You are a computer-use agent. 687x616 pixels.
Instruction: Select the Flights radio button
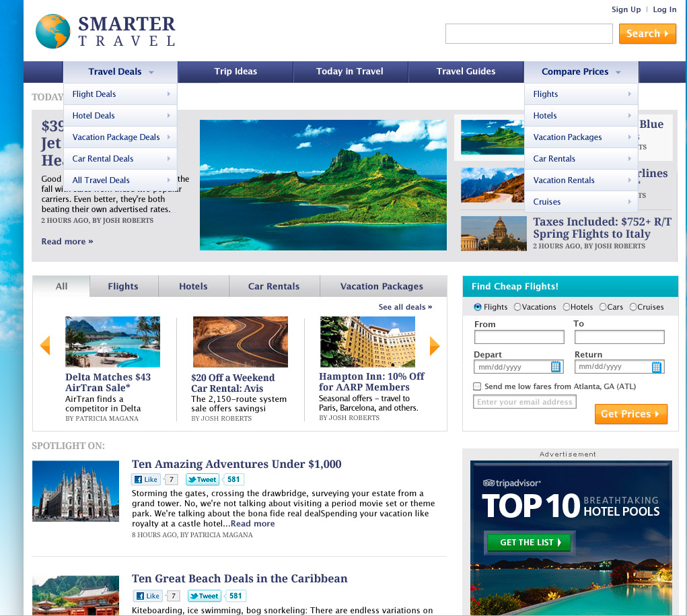[478, 307]
